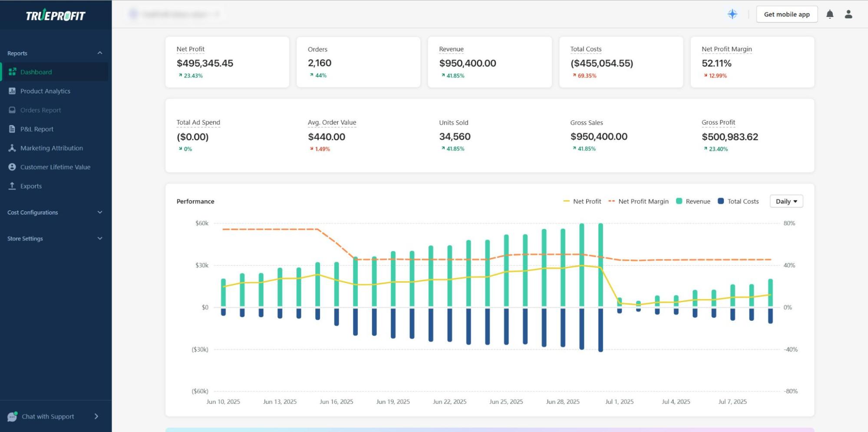Open the Daily interval dropdown
Viewport: 868px width, 432px height.
pyautogui.click(x=786, y=201)
